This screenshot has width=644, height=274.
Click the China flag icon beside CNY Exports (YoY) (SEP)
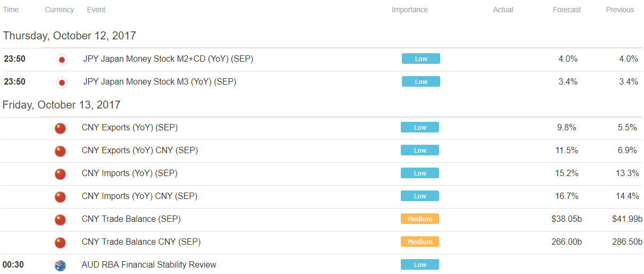click(x=60, y=128)
